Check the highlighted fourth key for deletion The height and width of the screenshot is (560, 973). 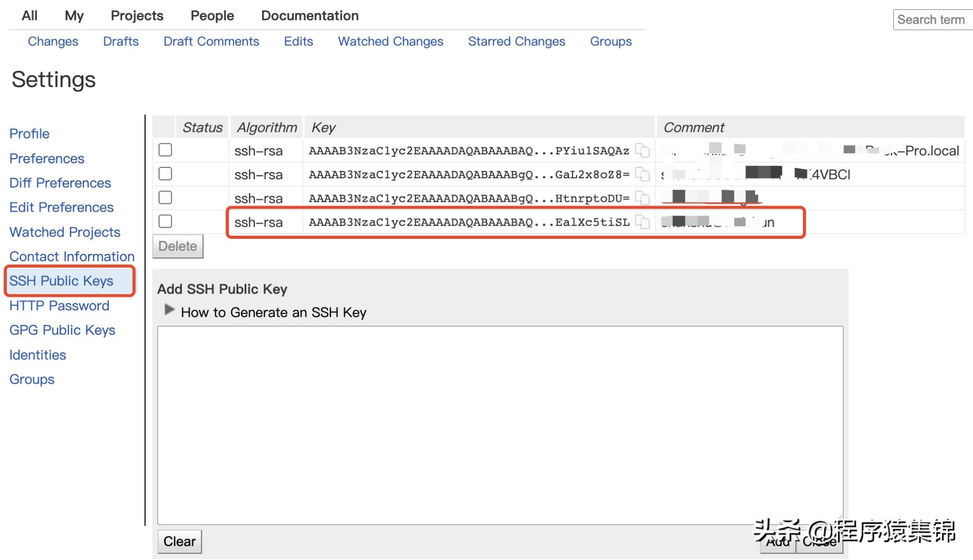(164, 221)
